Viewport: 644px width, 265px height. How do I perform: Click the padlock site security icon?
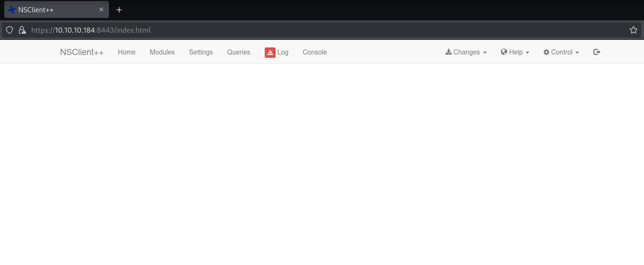click(x=22, y=30)
